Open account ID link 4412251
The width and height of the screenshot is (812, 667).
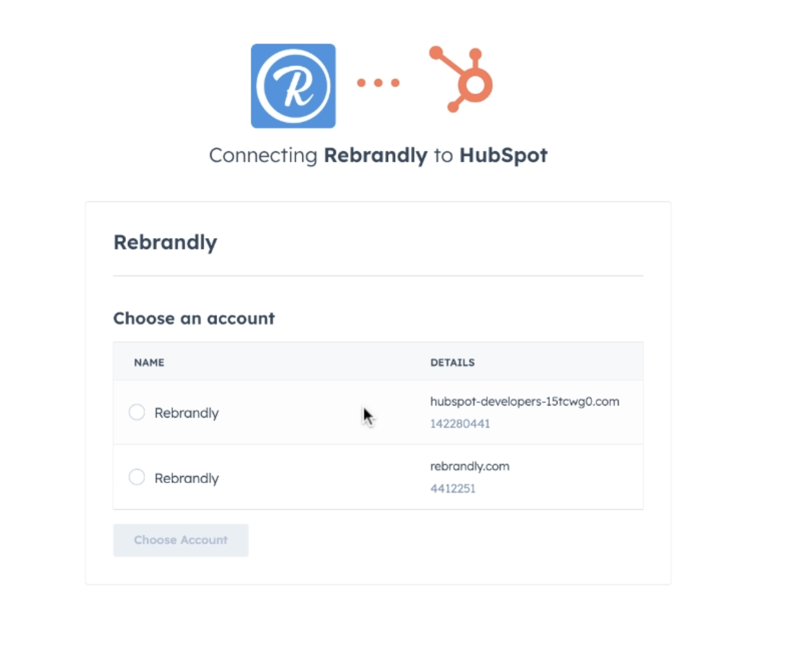tap(453, 489)
